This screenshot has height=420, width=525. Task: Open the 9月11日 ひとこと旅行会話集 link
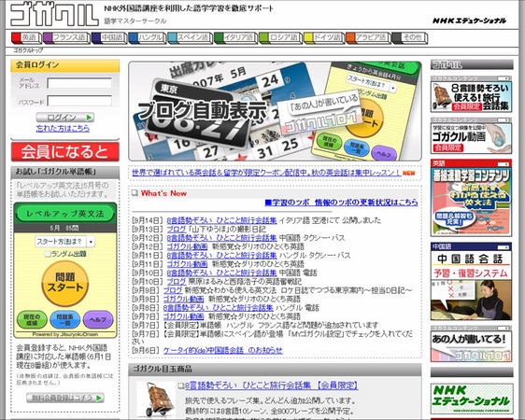(221, 255)
